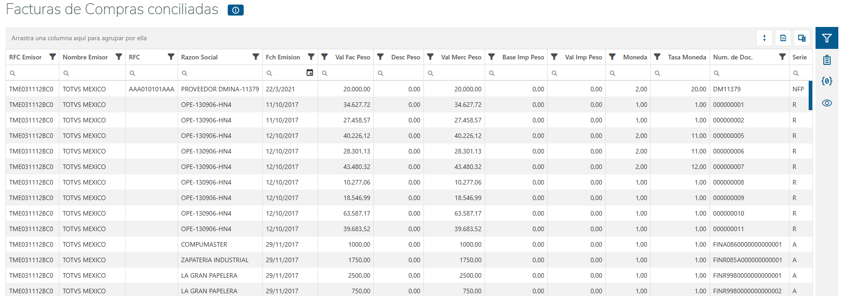Open calendar picker in Fch Emision filter
The image size is (868, 296).
[x=310, y=73]
